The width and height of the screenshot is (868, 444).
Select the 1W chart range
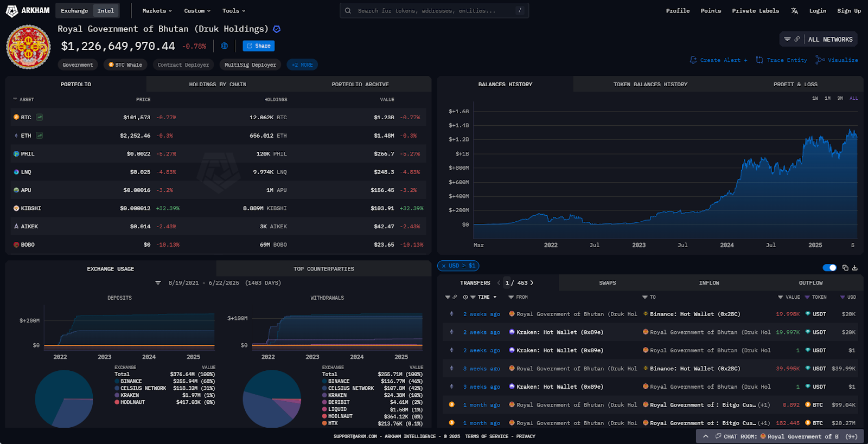(815, 98)
